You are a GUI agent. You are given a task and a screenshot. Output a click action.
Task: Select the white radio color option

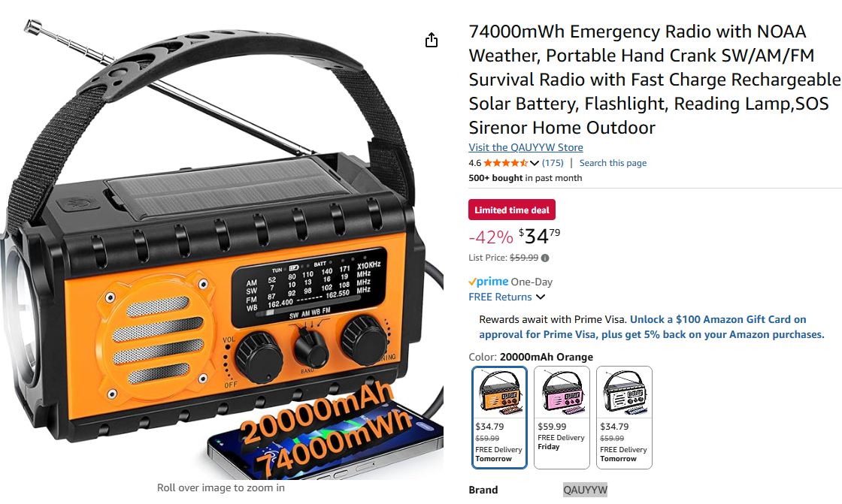[x=624, y=417]
